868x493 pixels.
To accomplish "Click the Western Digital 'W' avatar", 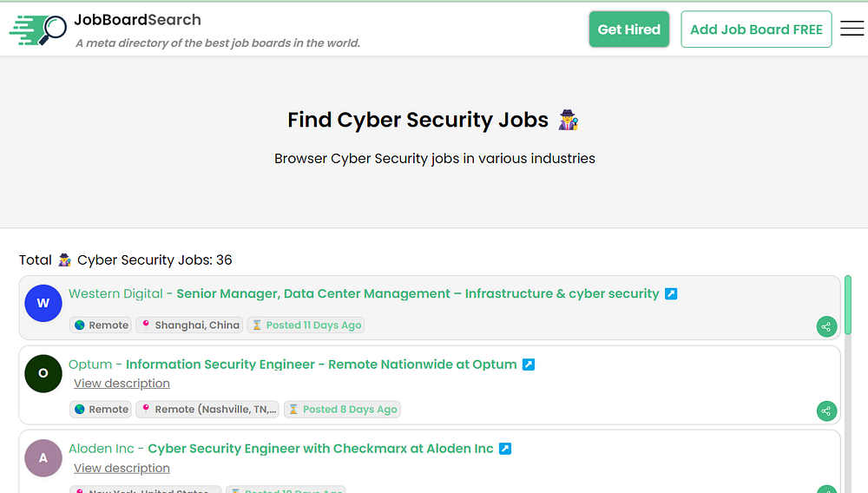I will coord(43,303).
